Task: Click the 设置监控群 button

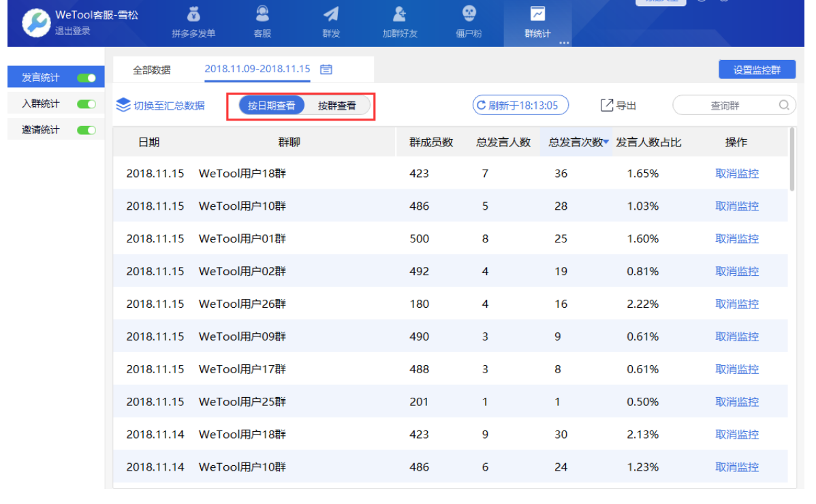Action: click(x=757, y=69)
